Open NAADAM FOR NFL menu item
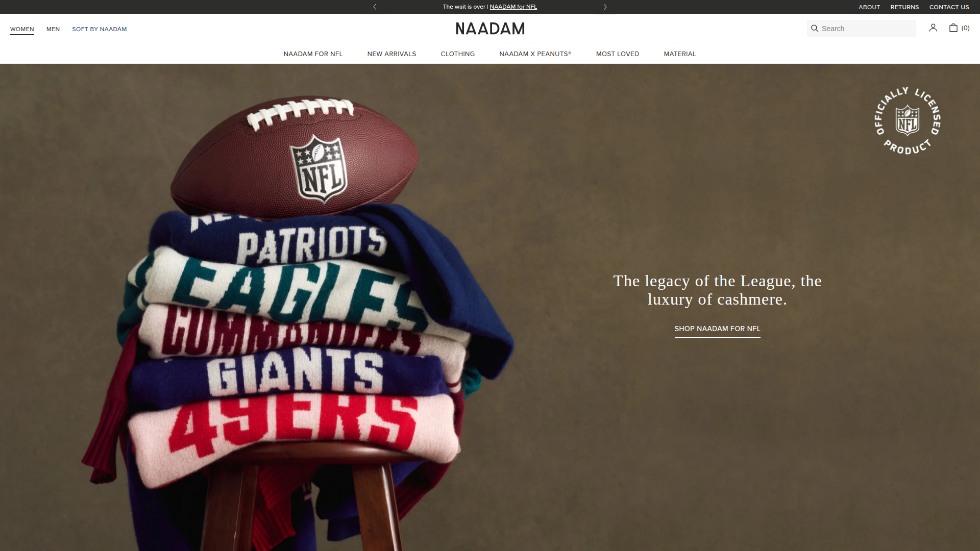This screenshot has height=551, width=980. click(313, 54)
